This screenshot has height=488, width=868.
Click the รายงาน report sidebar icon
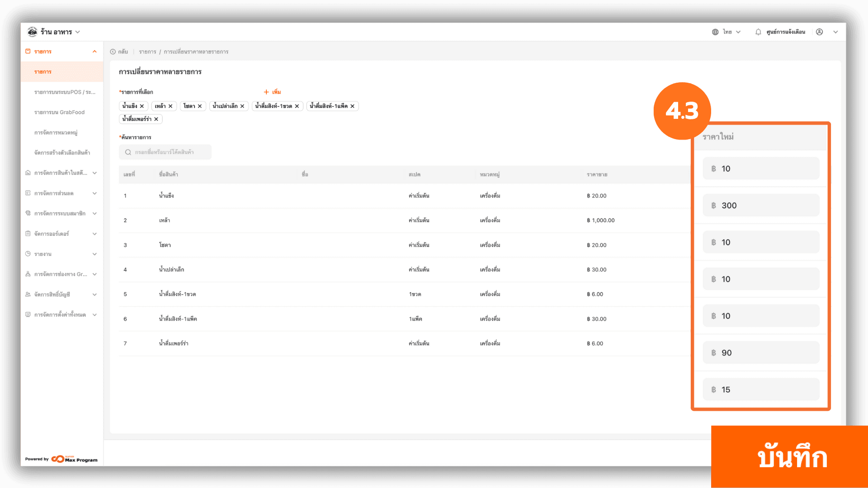tap(28, 254)
